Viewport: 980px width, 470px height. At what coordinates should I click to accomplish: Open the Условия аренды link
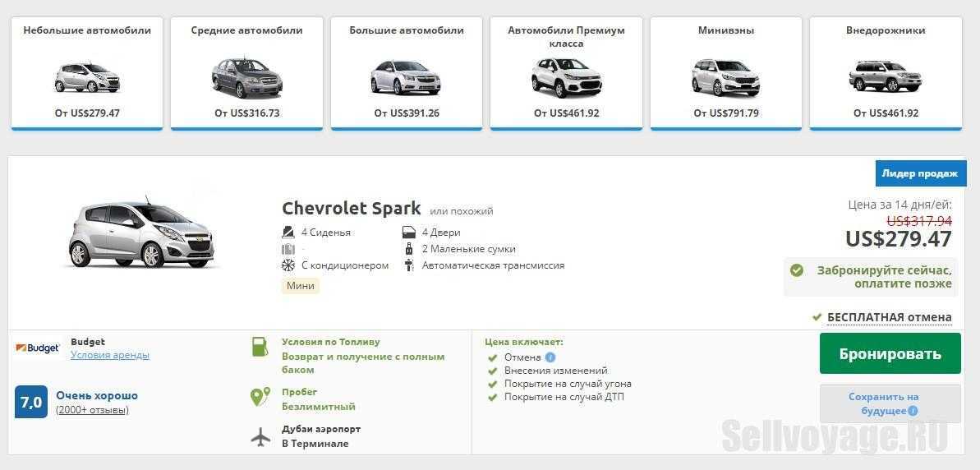click(x=110, y=355)
